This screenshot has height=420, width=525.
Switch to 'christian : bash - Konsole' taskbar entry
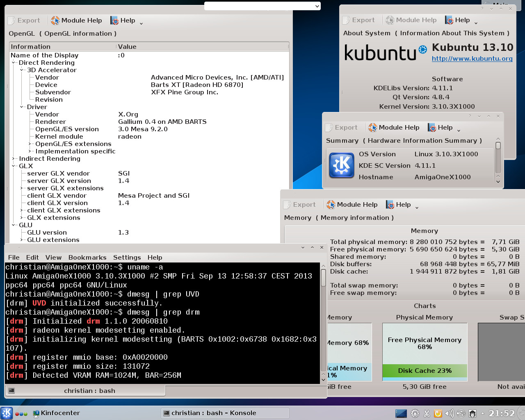click(x=226, y=413)
